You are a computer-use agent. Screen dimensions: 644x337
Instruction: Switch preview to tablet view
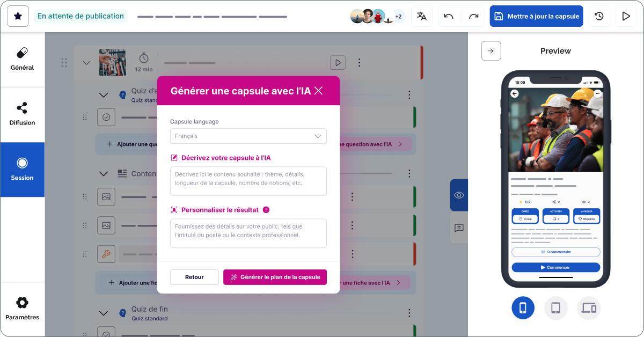click(x=556, y=308)
